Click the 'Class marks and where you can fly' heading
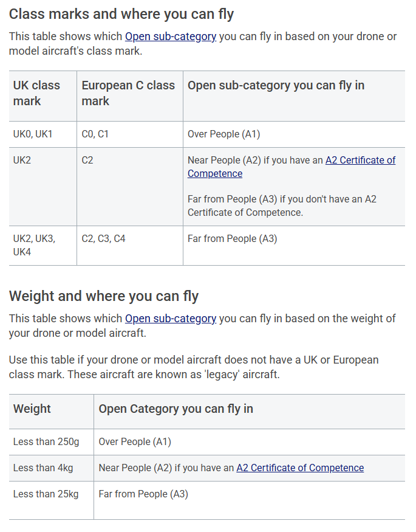The width and height of the screenshot is (416, 532). [121, 14]
